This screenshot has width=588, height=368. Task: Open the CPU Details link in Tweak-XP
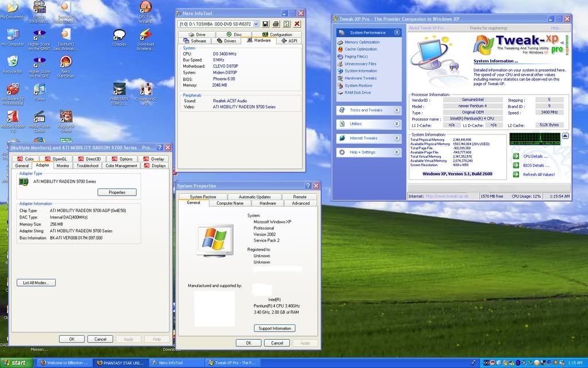[535, 156]
